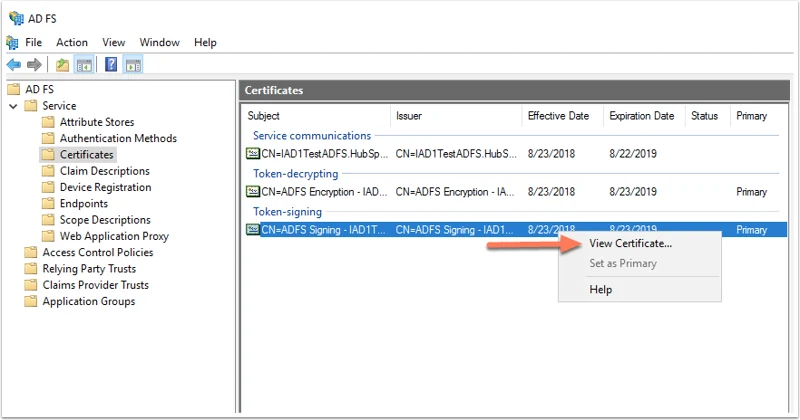Click the ADFS Signing certificate icon
The height and width of the screenshot is (420, 800).
pos(253,230)
